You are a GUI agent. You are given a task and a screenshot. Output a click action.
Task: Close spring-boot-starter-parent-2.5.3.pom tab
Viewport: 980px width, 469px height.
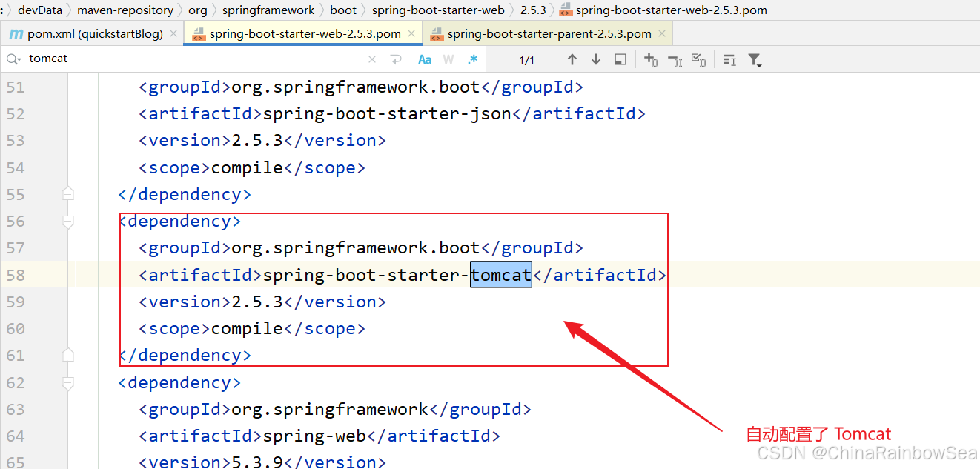point(662,33)
